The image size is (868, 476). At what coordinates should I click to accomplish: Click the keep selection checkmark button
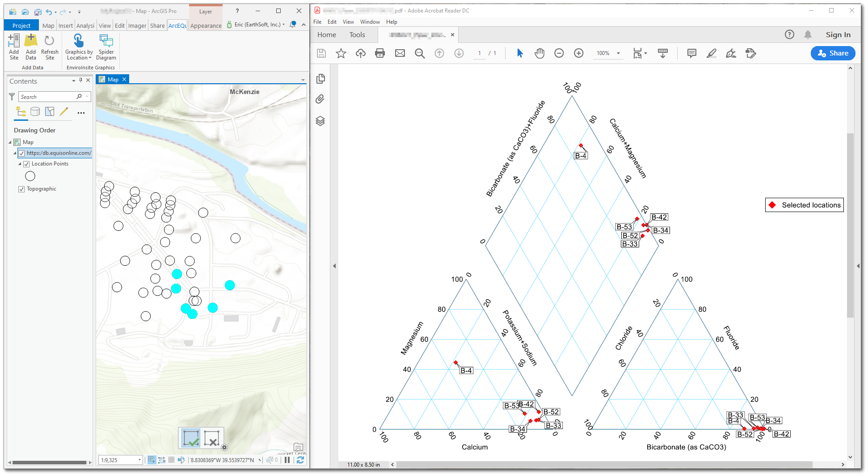pyautogui.click(x=191, y=438)
